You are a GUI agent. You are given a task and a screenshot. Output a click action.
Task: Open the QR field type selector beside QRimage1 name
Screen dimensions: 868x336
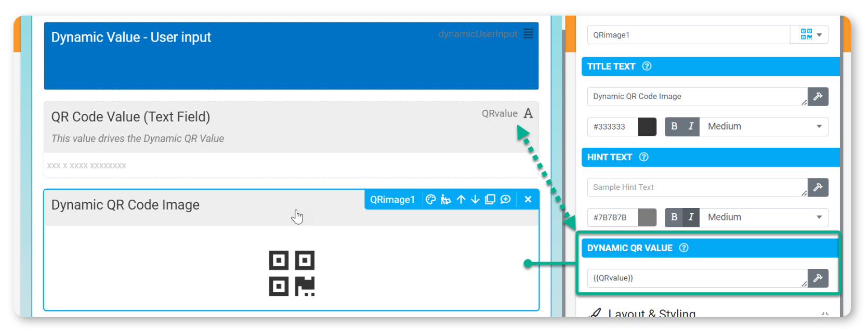(810, 35)
